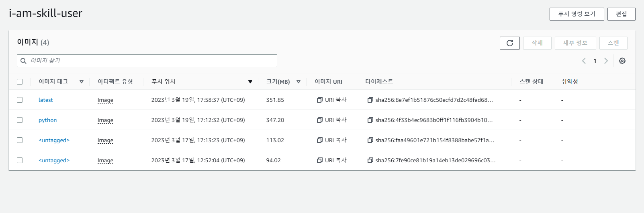Screen dimensions: 644x213
Task: Click the 스캔 button
Action: [x=613, y=43]
